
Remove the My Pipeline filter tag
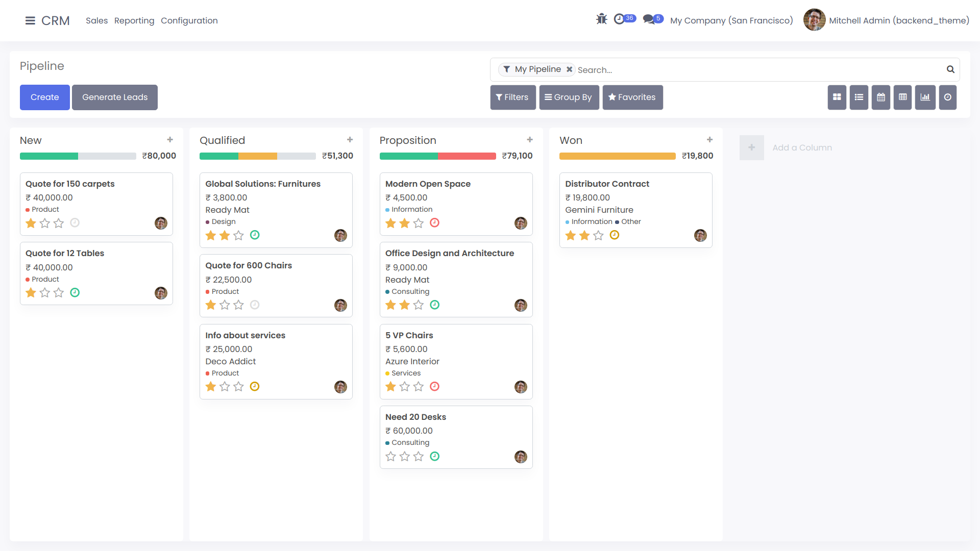tap(569, 69)
